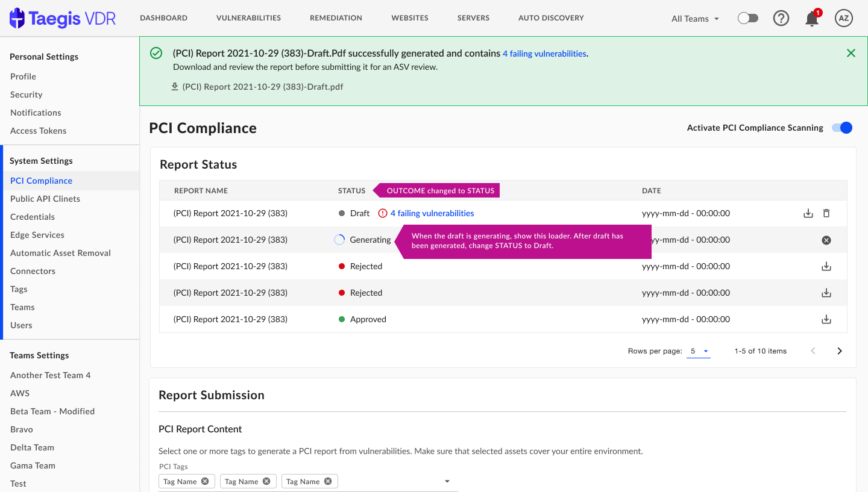Image resolution: width=868 pixels, height=492 pixels.
Task: Open Notifications settings
Action: [x=36, y=113]
